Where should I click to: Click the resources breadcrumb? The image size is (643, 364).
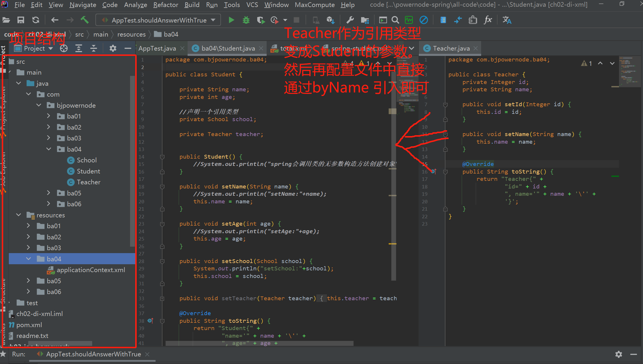[x=131, y=34]
